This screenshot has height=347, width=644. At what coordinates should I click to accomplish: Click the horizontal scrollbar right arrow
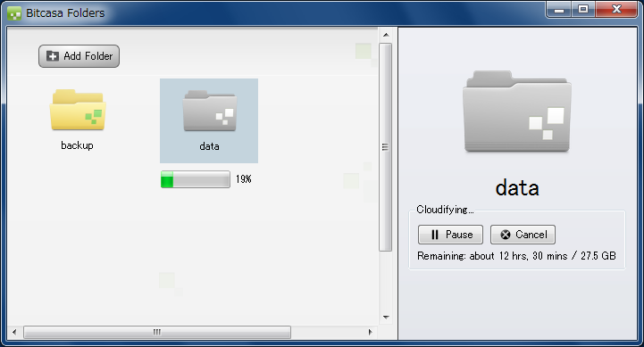(370, 332)
